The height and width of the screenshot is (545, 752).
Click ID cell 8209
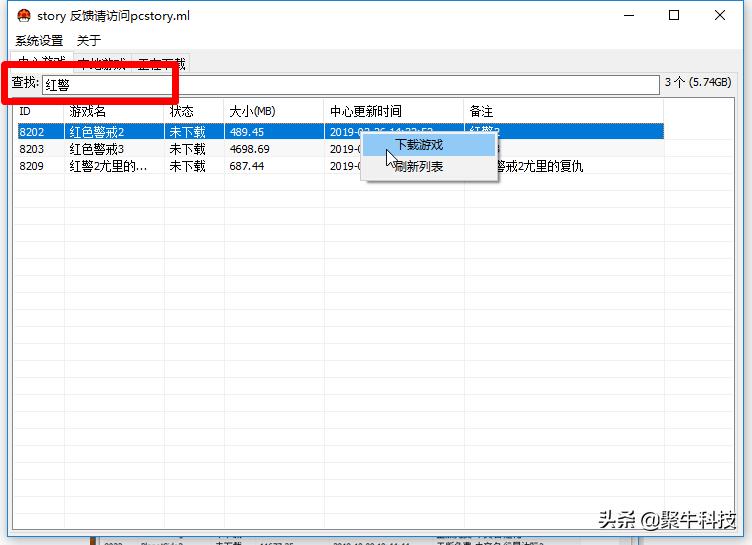tap(32, 166)
